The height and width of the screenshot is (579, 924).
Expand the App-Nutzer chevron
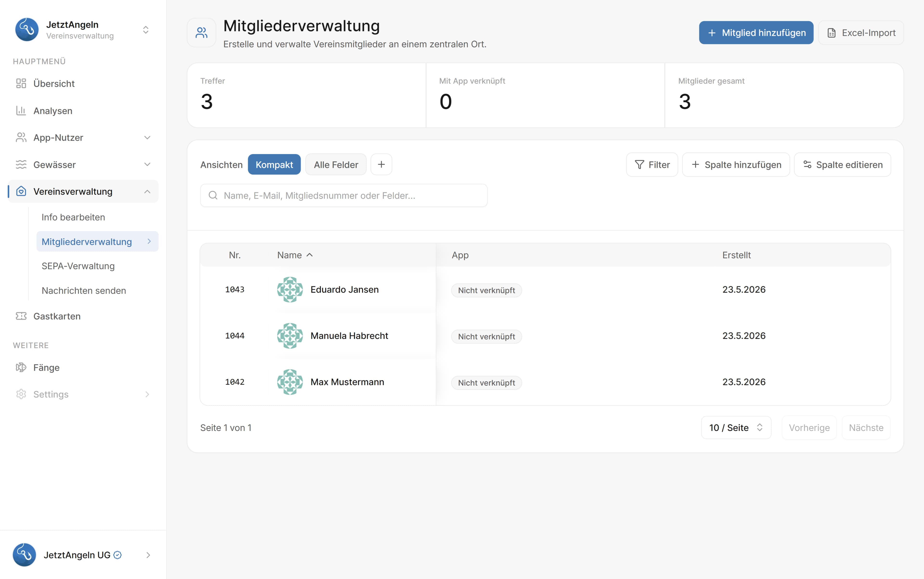point(147,137)
